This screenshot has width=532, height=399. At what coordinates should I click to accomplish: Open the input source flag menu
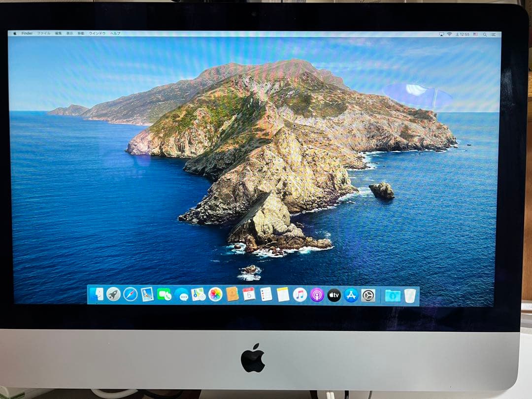click(475, 35)
